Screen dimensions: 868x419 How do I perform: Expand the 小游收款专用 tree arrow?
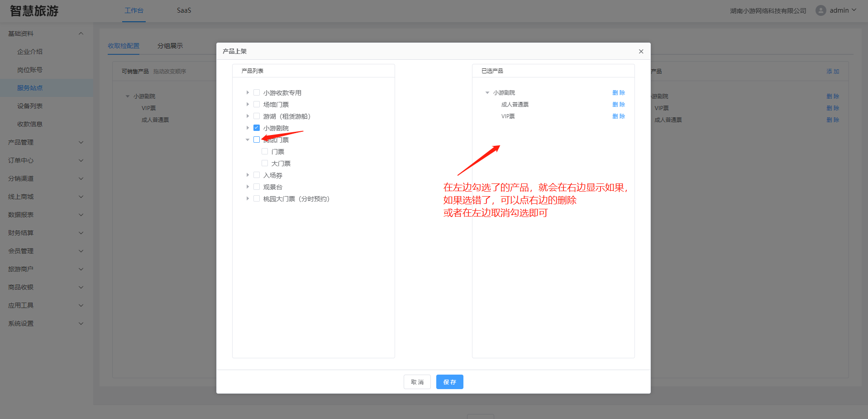(x=248, y=92)
